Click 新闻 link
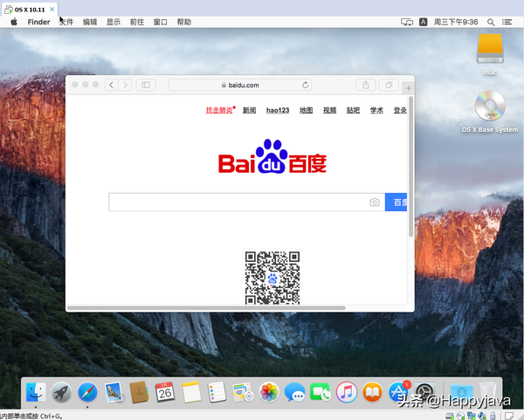Screen dimensions: 524x420 pyautogui.click(x=249, y=110)
